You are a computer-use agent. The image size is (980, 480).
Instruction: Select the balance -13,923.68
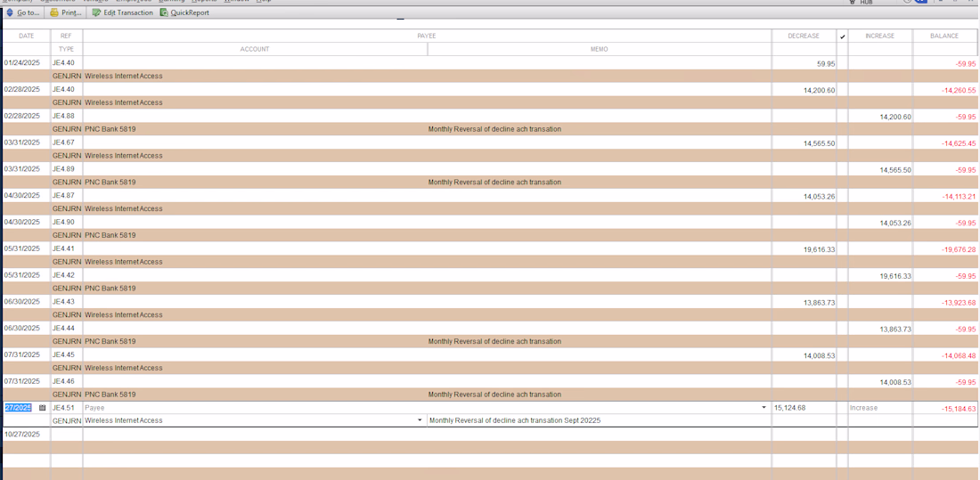point(959,303)
